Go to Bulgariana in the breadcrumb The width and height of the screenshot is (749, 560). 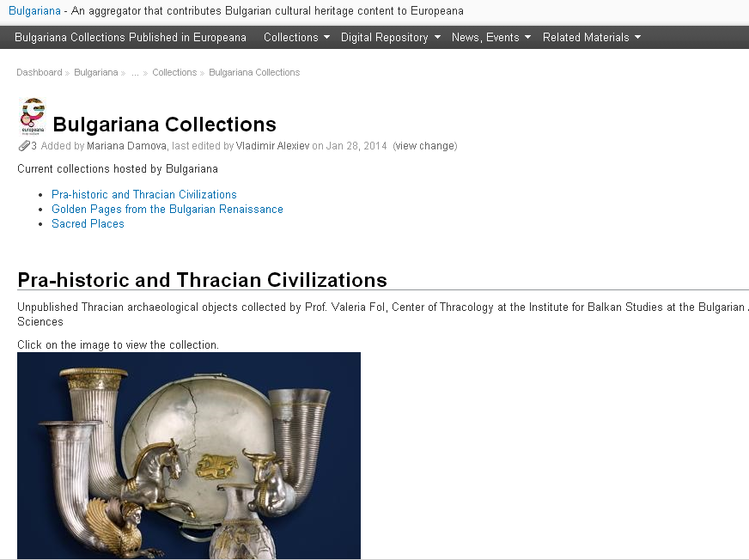(95, 72)
